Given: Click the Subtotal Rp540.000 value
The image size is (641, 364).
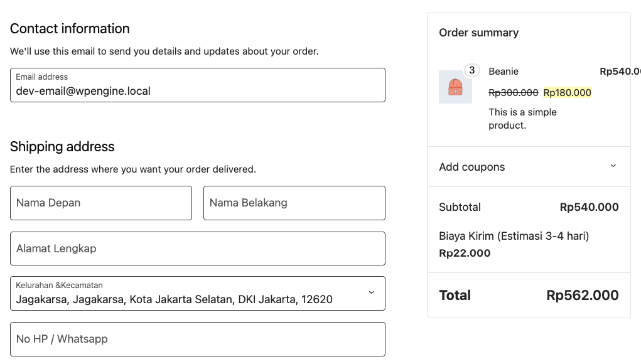Looking at the screenshot, I should [x=589, y=207].
